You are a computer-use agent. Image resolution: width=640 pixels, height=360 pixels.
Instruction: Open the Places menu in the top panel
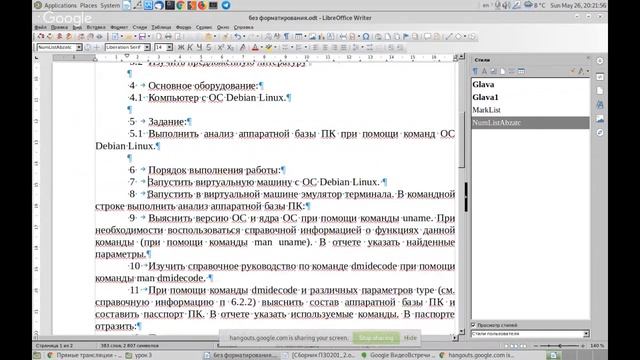[x=89, y=5]
